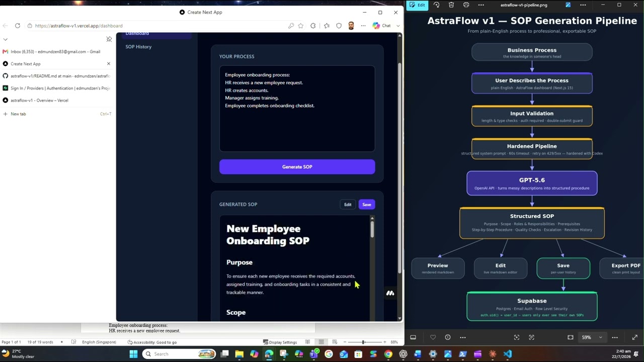This screenshot has width=644, height=362.
Task: Print the astraflow-v1-pipeline.png image
Action: click(x=466, y=5)
